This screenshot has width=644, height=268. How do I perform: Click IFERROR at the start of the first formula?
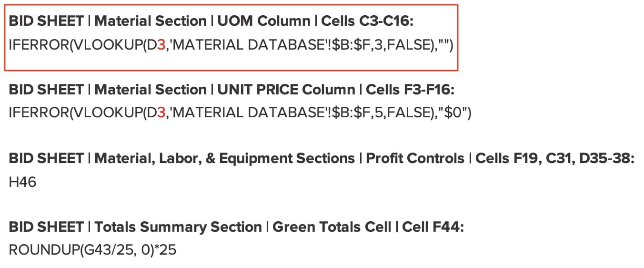point(39,45)
